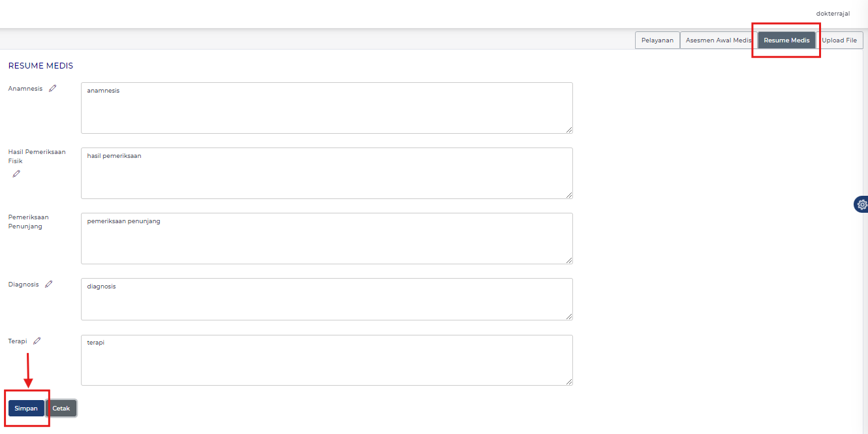Switch to the Pelayanan tab
This screenshot has width=868, height=434.
coord(657,40)
